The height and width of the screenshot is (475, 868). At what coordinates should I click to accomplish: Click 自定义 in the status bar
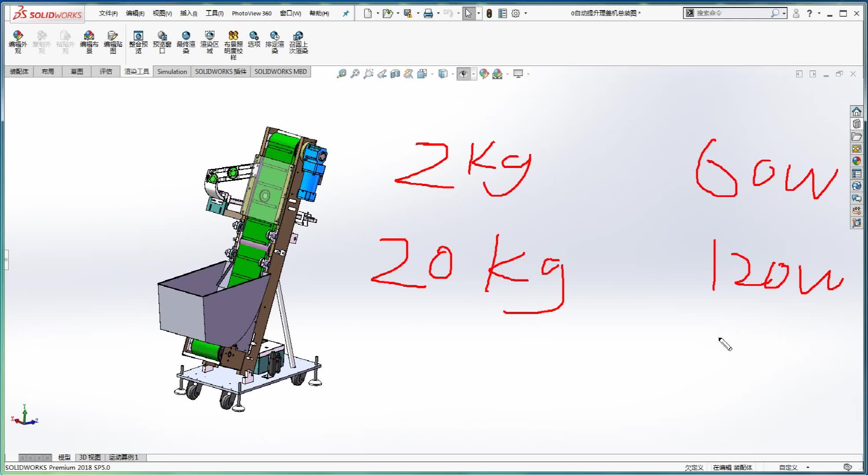coord(788,468)
